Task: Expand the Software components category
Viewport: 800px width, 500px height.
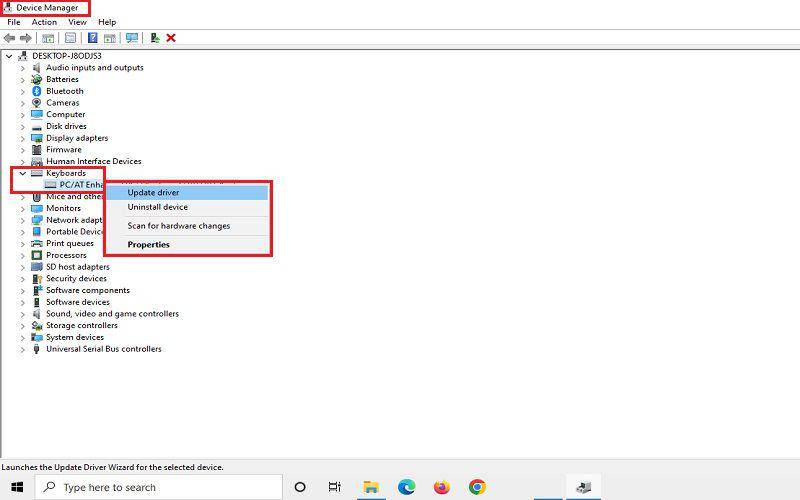Action: tap(22, 291)
